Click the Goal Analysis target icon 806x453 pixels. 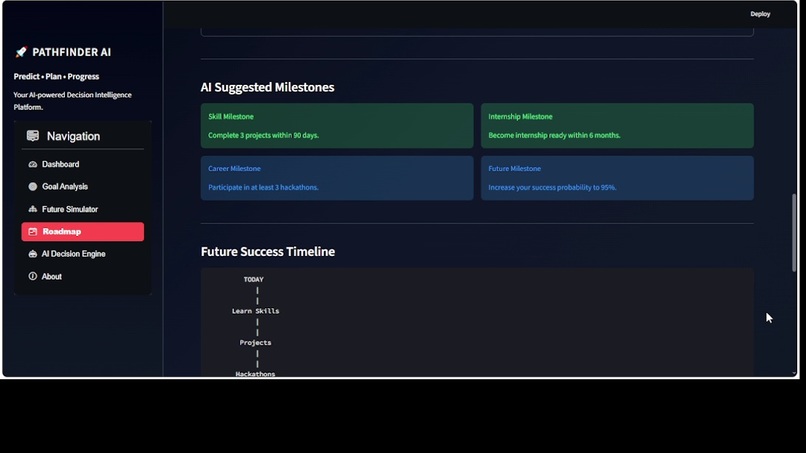(x=33, y=187)
